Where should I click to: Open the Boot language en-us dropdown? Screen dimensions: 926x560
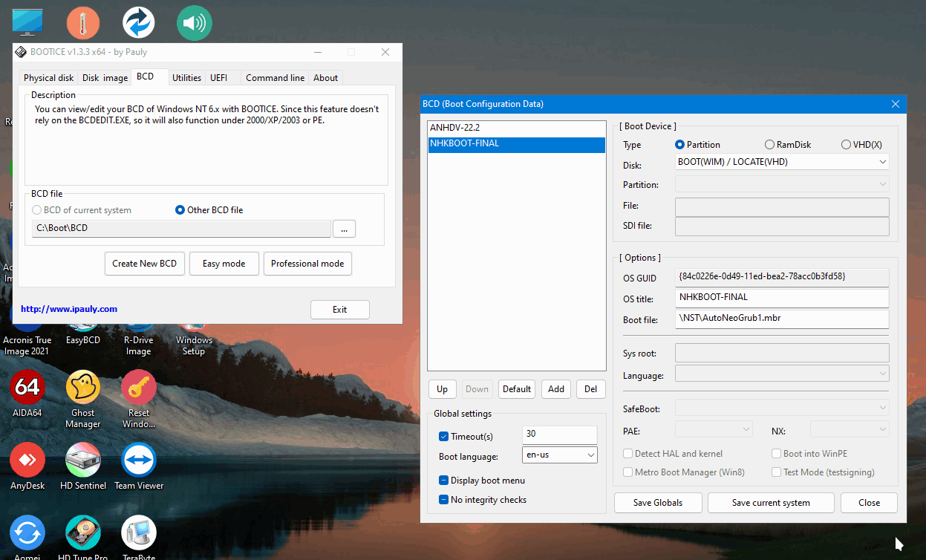click(560, 455)
